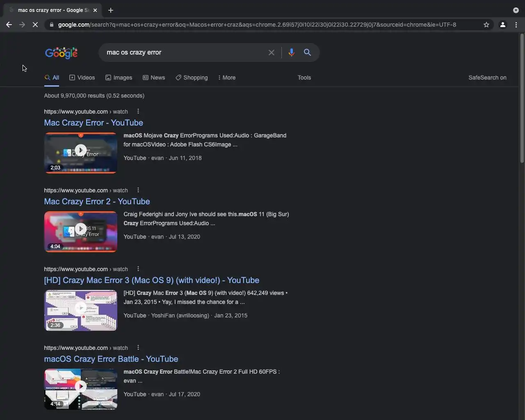Submit search with the magnifier icon
525x420 pixels.
point(307,52)
